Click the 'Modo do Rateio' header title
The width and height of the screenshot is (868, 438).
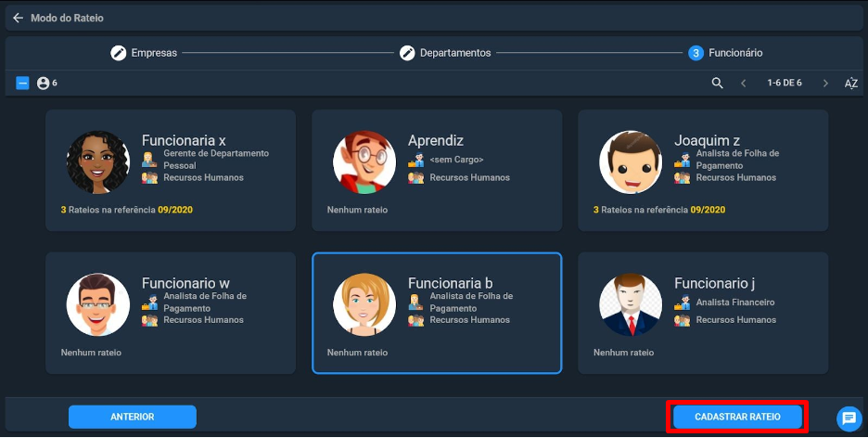67,19
